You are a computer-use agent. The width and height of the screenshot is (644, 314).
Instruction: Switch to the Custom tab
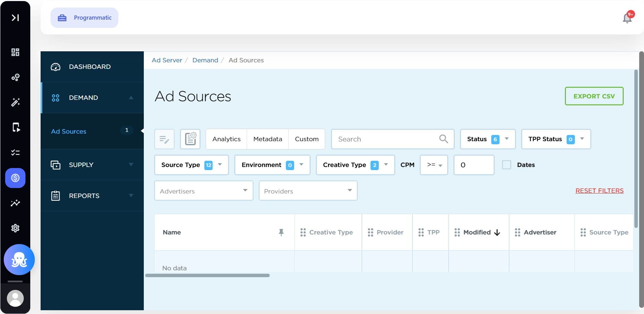point(307,139)
